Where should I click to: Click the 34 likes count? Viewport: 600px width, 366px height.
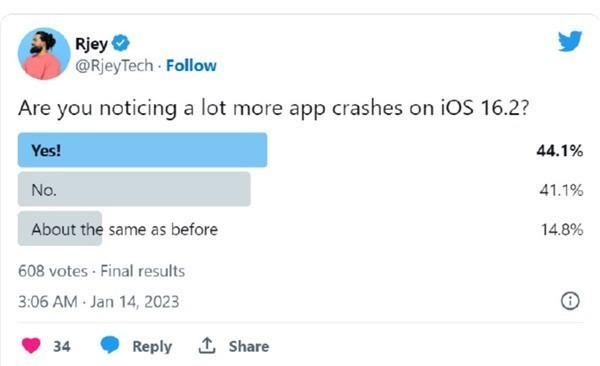(62, 346)
